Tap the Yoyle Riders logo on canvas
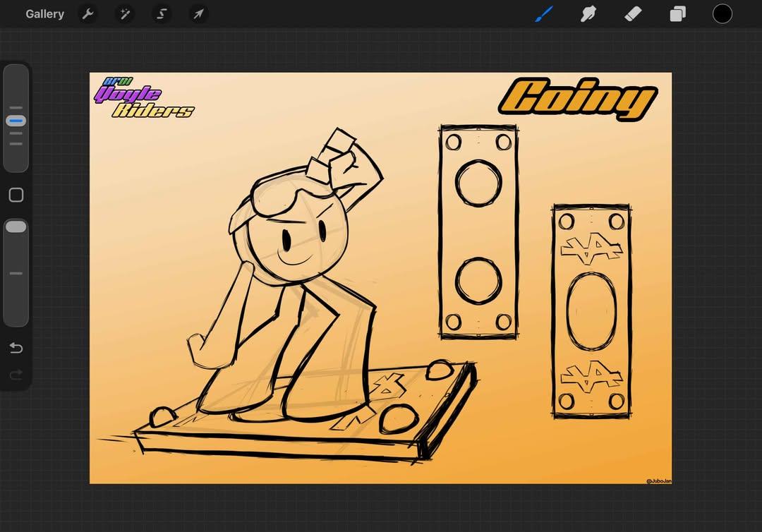Screen dimensions: 762x532 pos(144,97)
